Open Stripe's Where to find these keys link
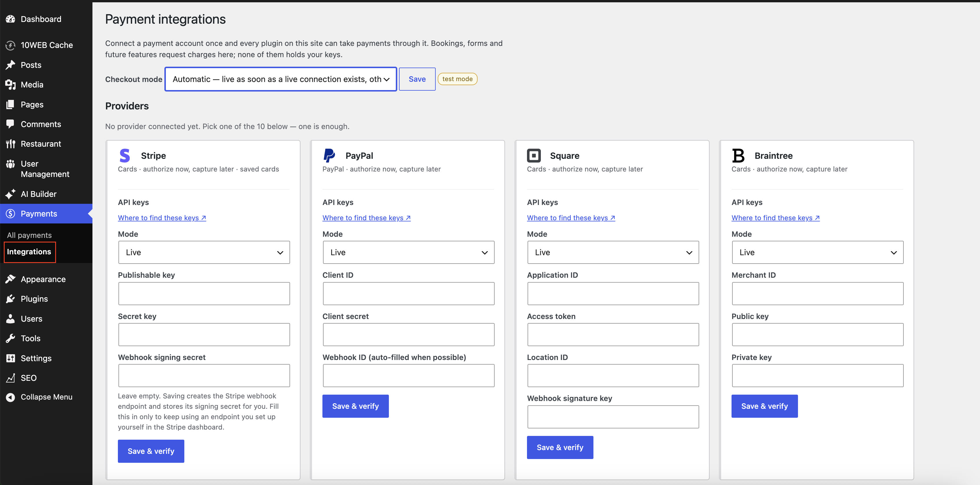 (162, 218)
